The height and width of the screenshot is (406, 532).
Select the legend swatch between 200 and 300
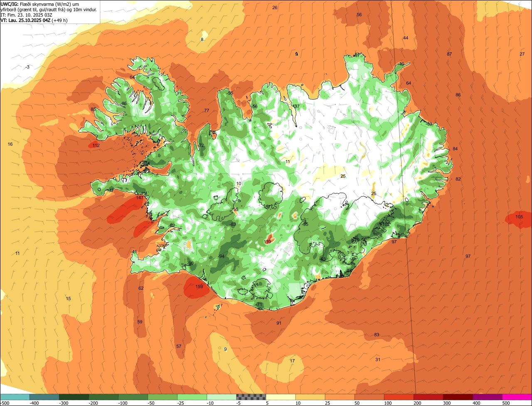428,397
